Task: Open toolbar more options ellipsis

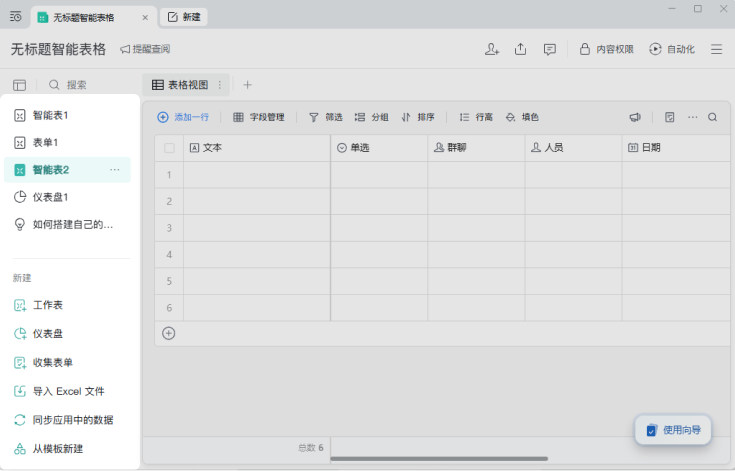Action: coord(692,117)
